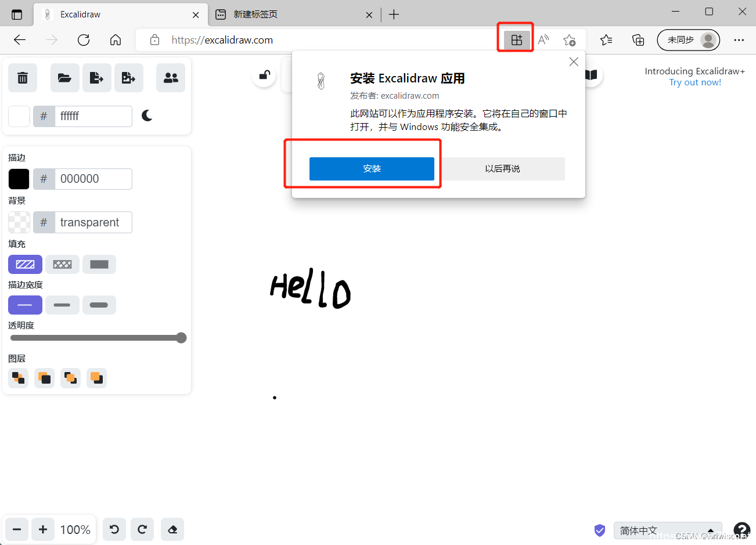The image size is (756, 545).
Task: Close the install Excalidraw popup
Action: coord(574,62)
